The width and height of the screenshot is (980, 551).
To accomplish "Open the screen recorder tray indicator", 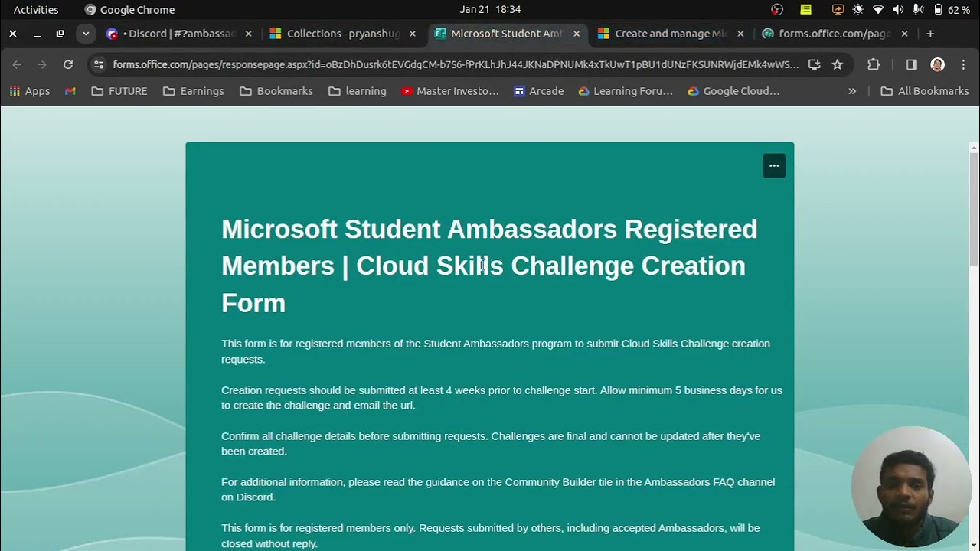I will (x=777, y=10).
